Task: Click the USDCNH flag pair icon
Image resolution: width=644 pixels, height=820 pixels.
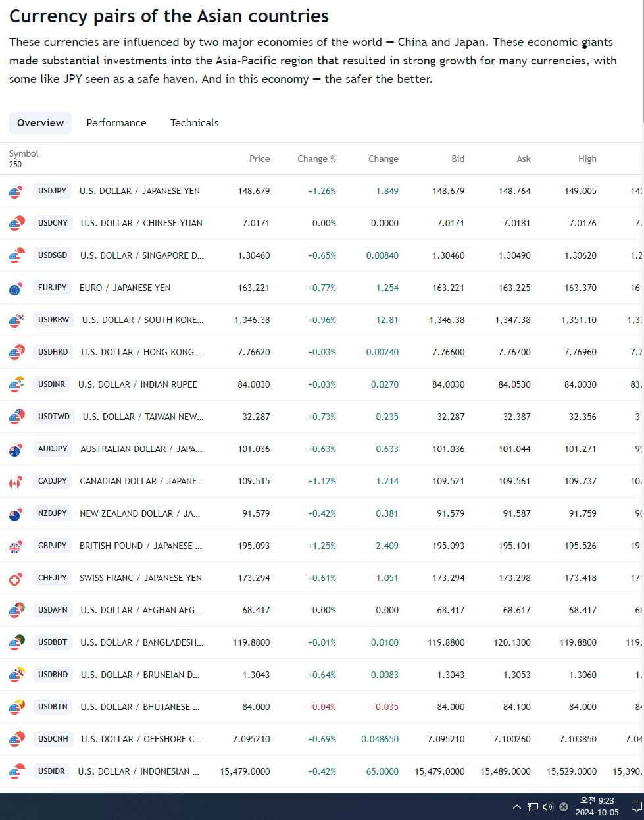Action: [17, 739]
